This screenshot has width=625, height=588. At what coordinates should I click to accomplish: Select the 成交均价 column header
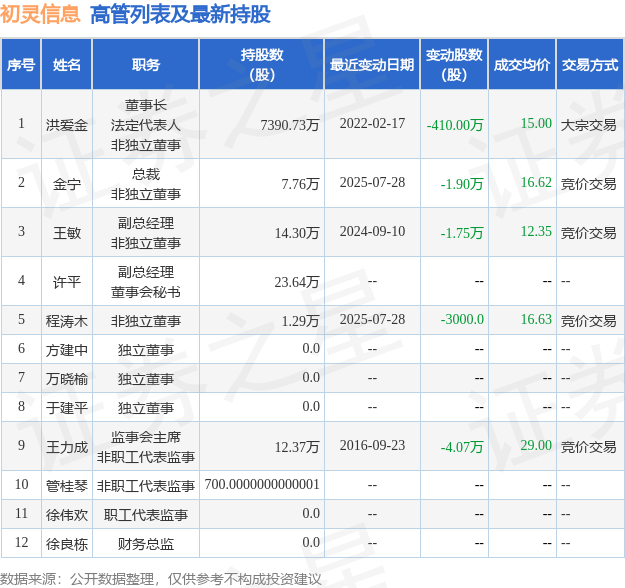tap(522, 65)
